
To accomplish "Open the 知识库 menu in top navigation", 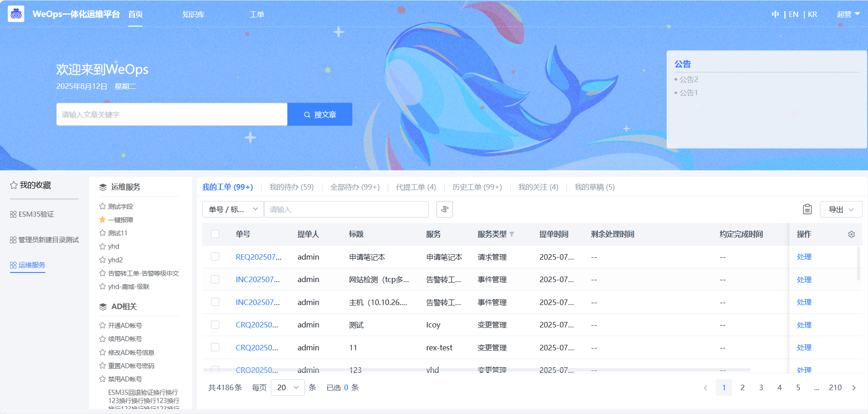I will point(193,15).
